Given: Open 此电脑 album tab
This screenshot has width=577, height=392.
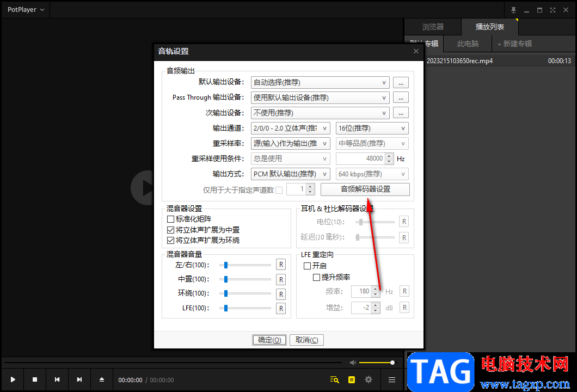Looking at the screenshot, I should point(468,44).
